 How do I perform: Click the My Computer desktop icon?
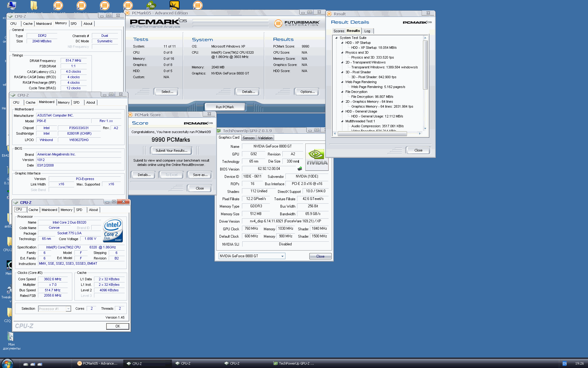coord(11,5)
